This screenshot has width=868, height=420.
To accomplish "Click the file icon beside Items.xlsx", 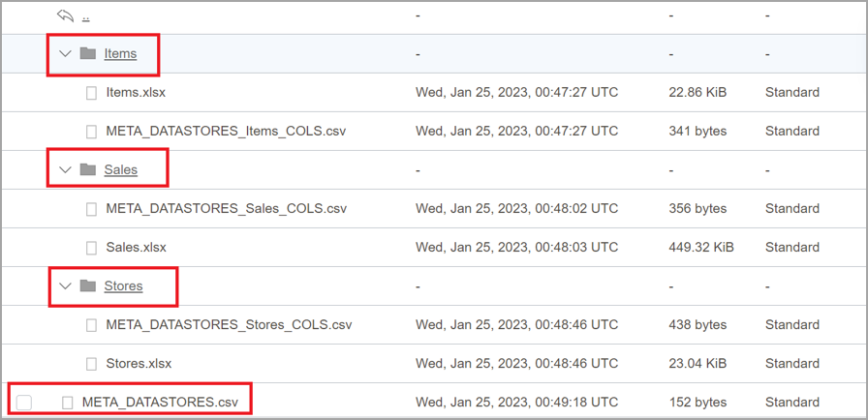I will pos(92,93).
